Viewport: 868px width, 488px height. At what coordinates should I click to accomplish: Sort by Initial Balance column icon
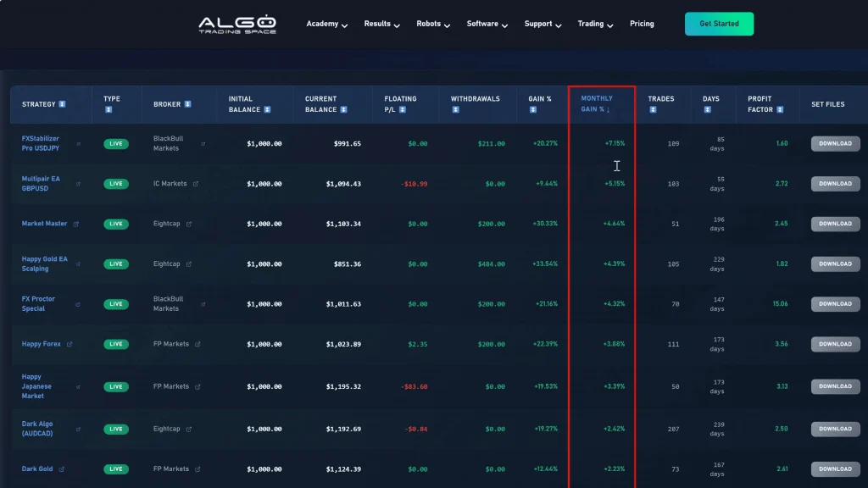[x=267, y=109]
